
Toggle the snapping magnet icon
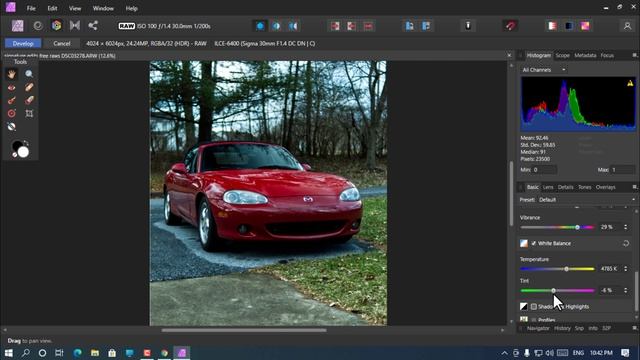pos(510,26)
